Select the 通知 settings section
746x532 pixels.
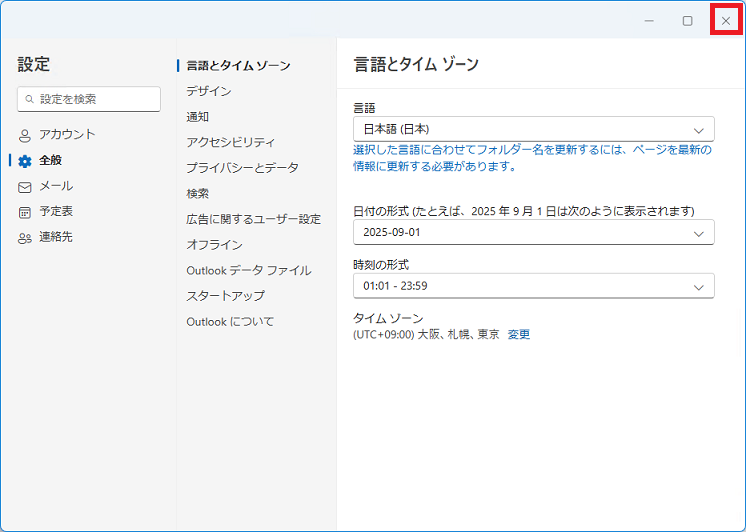pos(198,117)
